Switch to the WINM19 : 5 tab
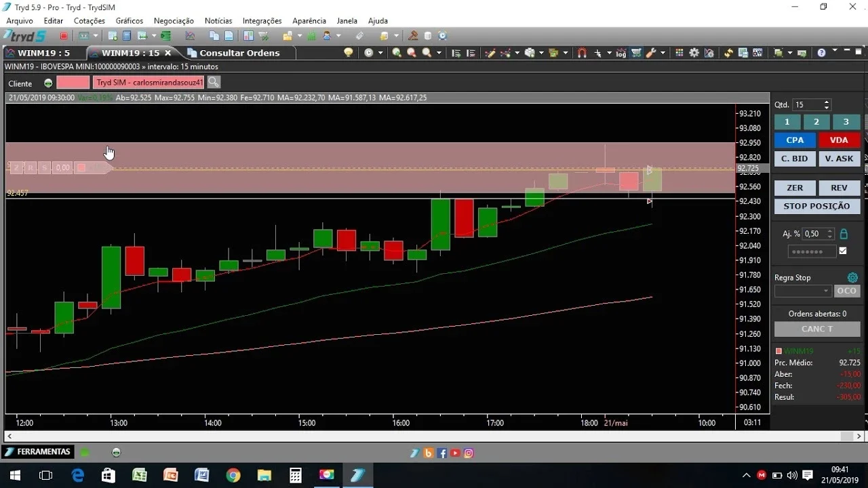Image resolution: width=868 pixels, height=488 pixels. pyautogui.click(x=43, y=53)
